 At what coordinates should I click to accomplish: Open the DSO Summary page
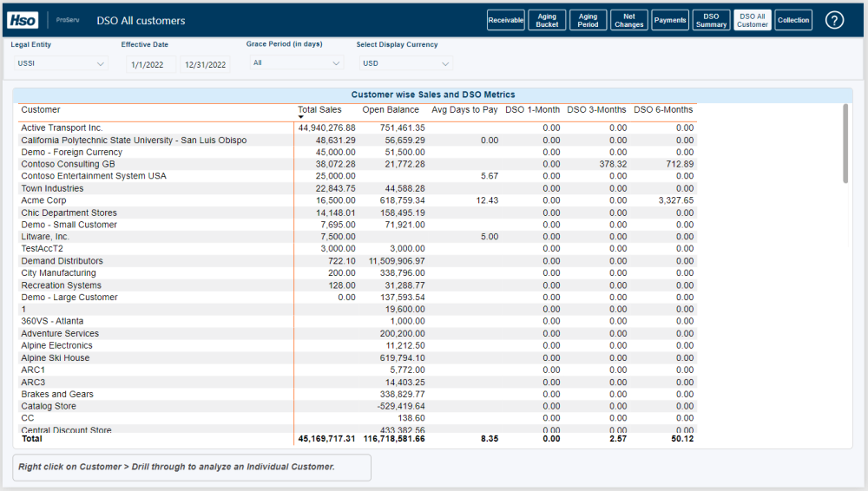click(711, 20)
